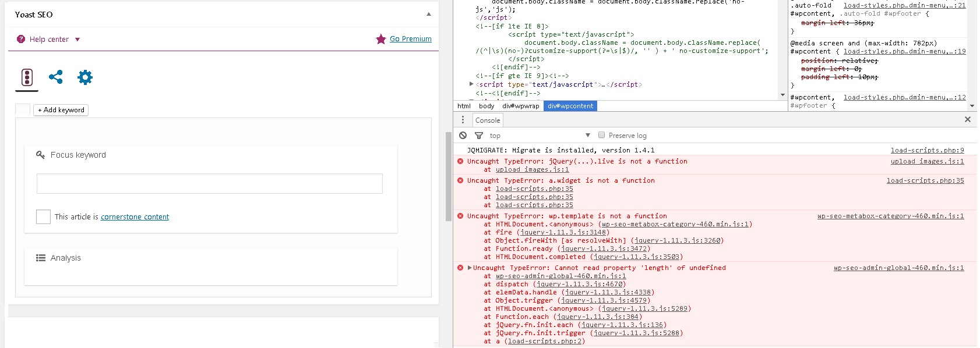Screen dimensions: 980x348
Task: Open jquery-1.11.3.js:4670 stack trace link
Action: click(579, 284)
